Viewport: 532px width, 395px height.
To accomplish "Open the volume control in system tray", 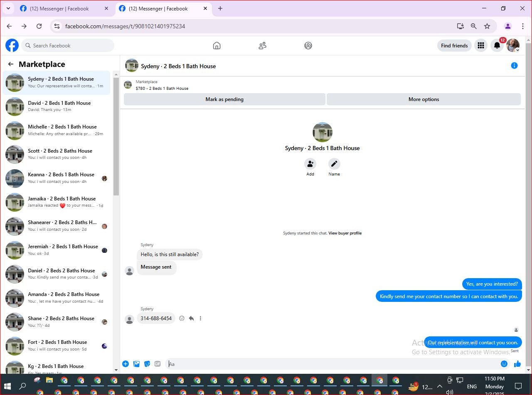I will [x=449, y=392].
